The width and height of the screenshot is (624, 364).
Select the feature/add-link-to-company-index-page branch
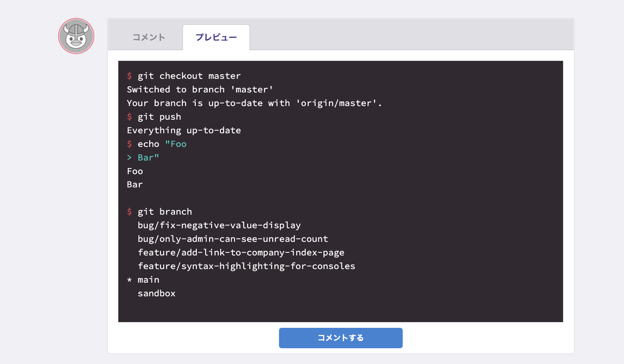click(241, 252)
